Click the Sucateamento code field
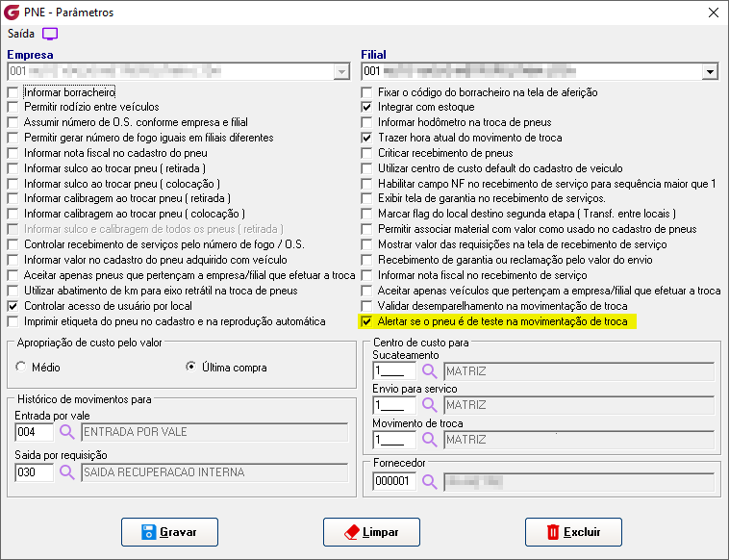 (x=394, y=371)
